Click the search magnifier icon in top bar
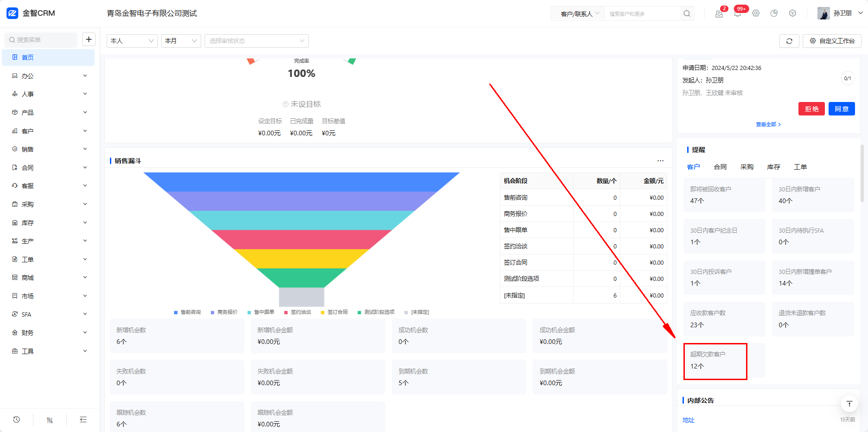 [x=687, y=13]
